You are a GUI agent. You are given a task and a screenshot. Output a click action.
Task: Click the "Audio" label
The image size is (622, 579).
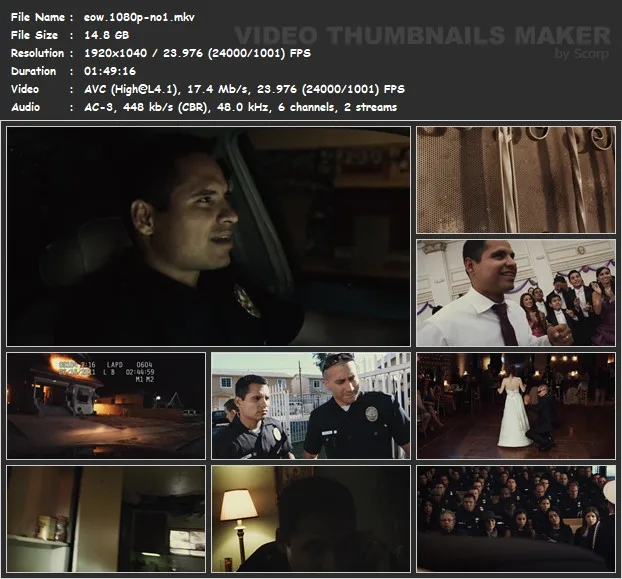[27, 107]
